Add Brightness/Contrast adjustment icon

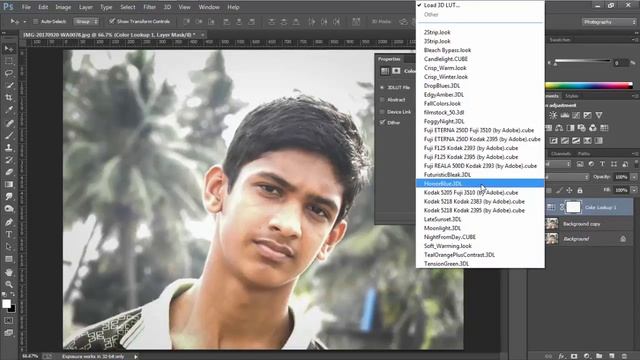(553, 116)
